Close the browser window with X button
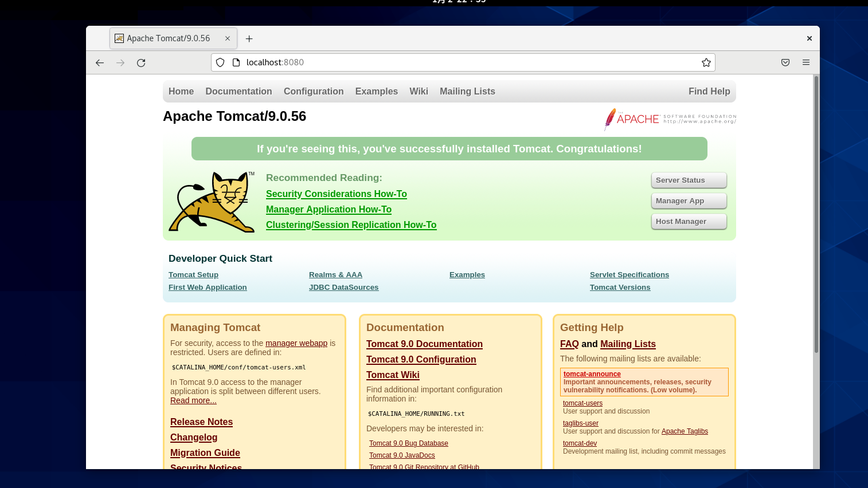 coord(810,38)
